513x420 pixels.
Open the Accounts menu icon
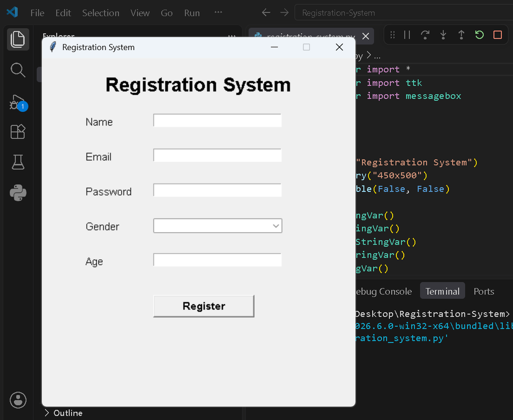coord(18,400)
